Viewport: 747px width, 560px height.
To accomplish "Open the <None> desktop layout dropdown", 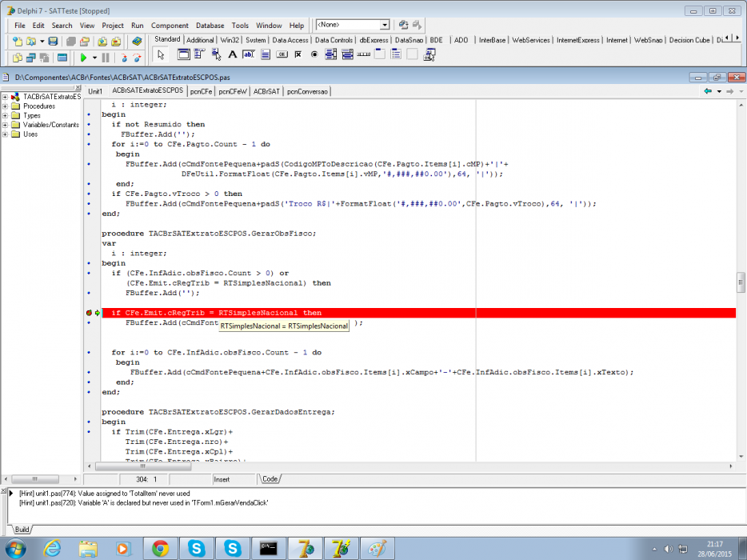I will click(x=385, y=25).
